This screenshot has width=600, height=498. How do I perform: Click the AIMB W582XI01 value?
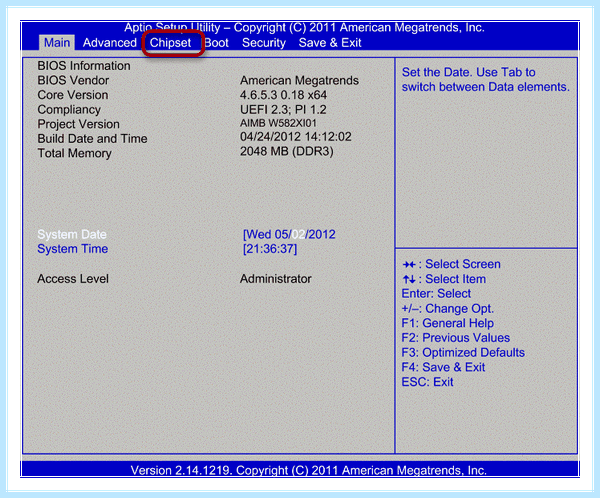[278, 123]
